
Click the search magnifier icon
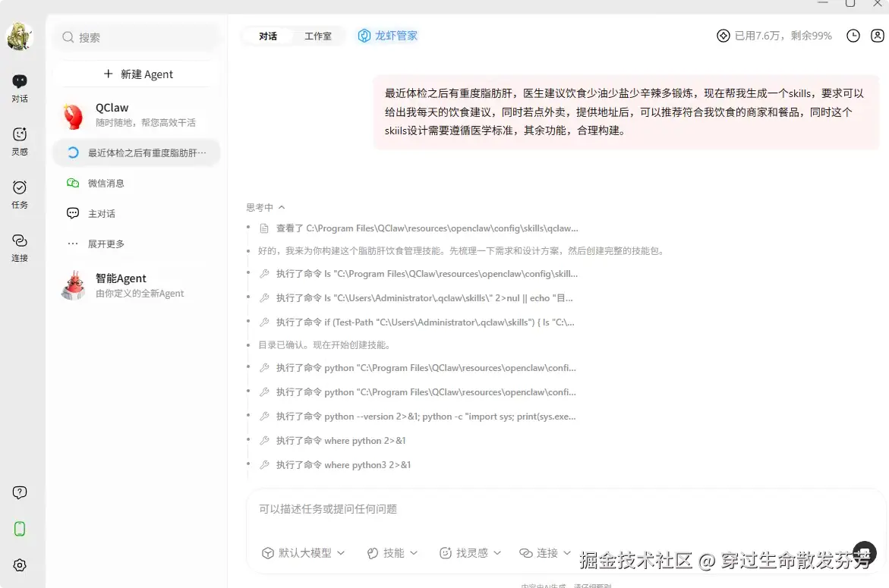coord(68,37)
